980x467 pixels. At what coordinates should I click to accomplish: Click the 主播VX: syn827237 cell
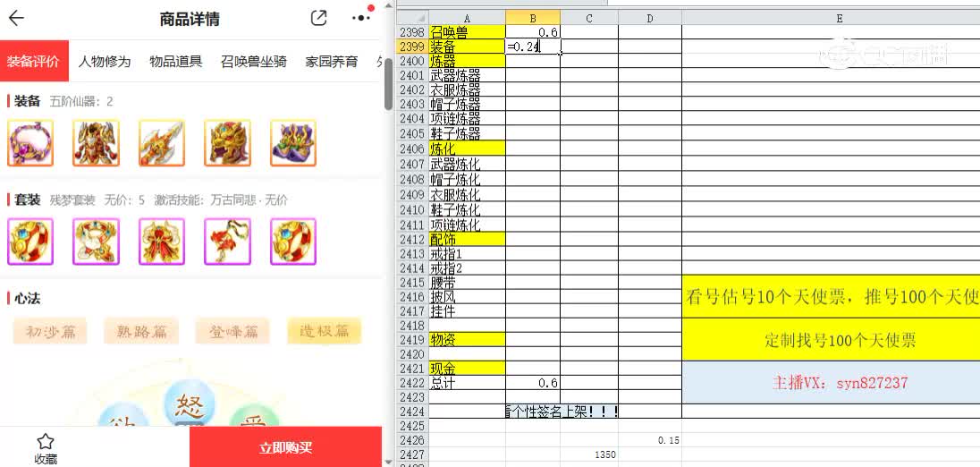832,383
